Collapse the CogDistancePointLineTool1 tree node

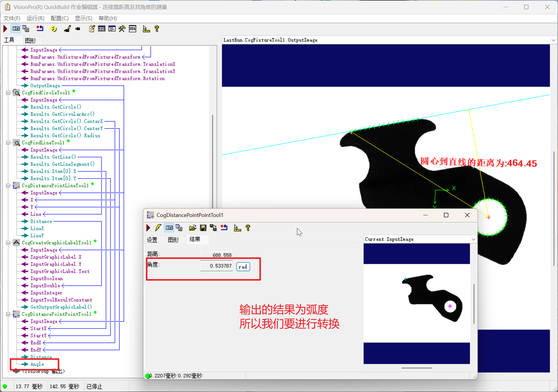coord(8,186)
